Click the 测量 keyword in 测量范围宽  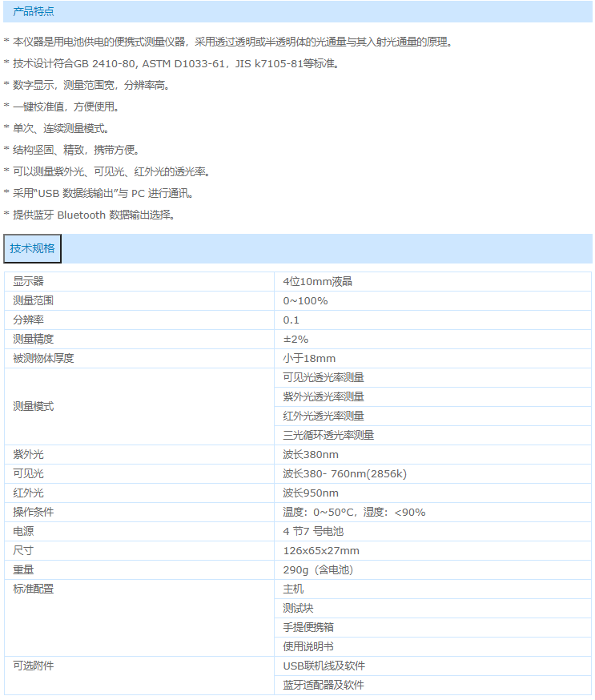click(73, 85)
